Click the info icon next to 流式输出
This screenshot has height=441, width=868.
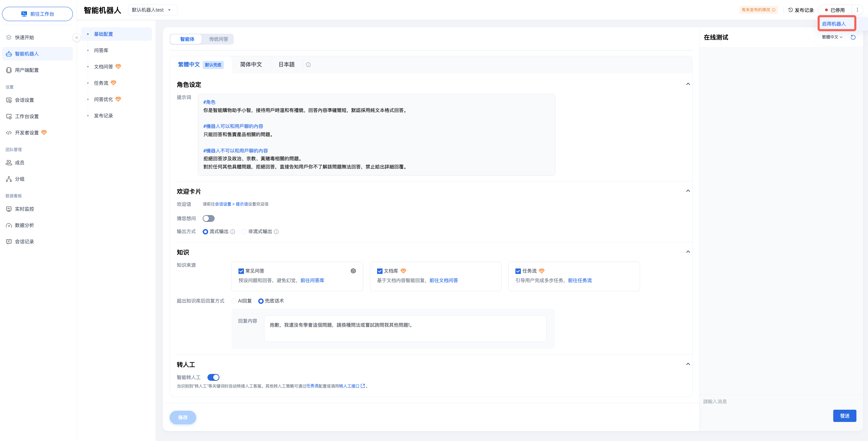(x=233, y=232)
